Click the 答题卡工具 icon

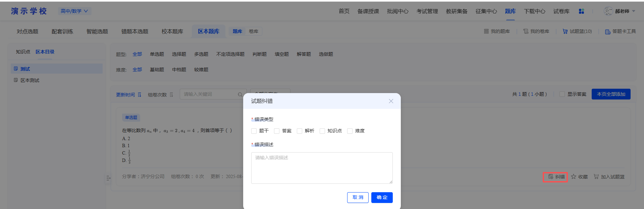607,32
